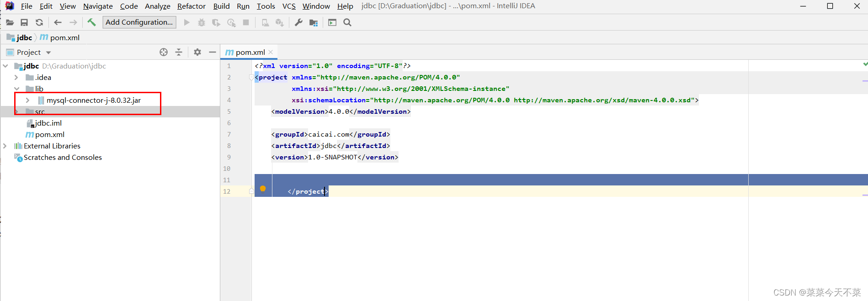
Task: Open the File menu
Action: click(27, 6)
